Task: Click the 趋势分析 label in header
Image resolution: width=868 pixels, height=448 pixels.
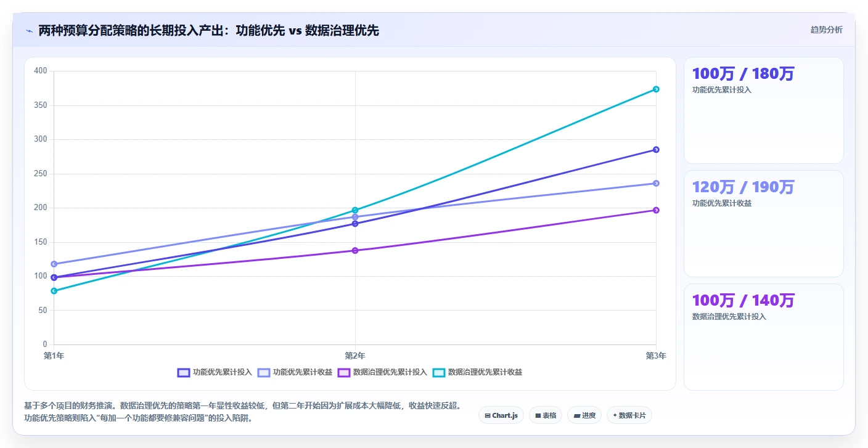Action: click(826, 30)
